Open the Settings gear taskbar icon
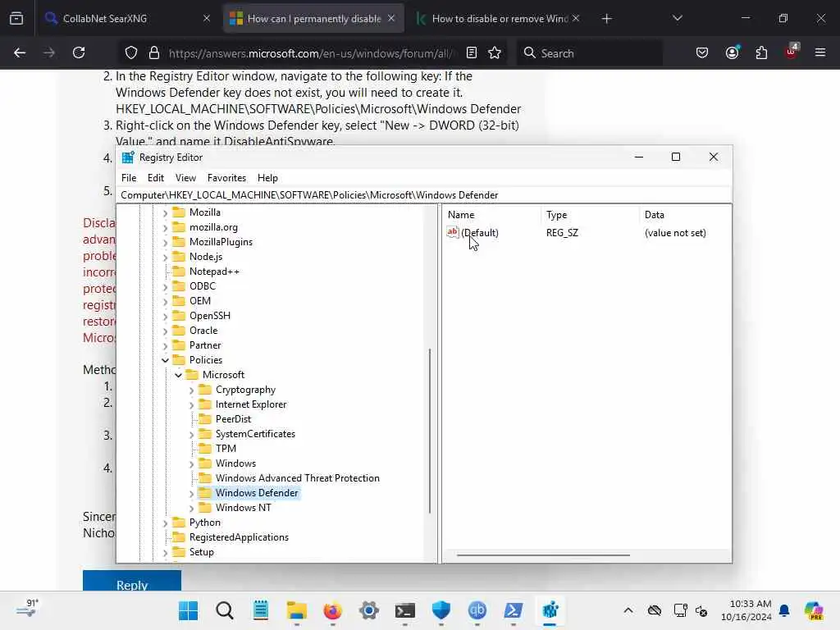The height and width of the screenshot is (630, 840). click(x=368, y=610)
